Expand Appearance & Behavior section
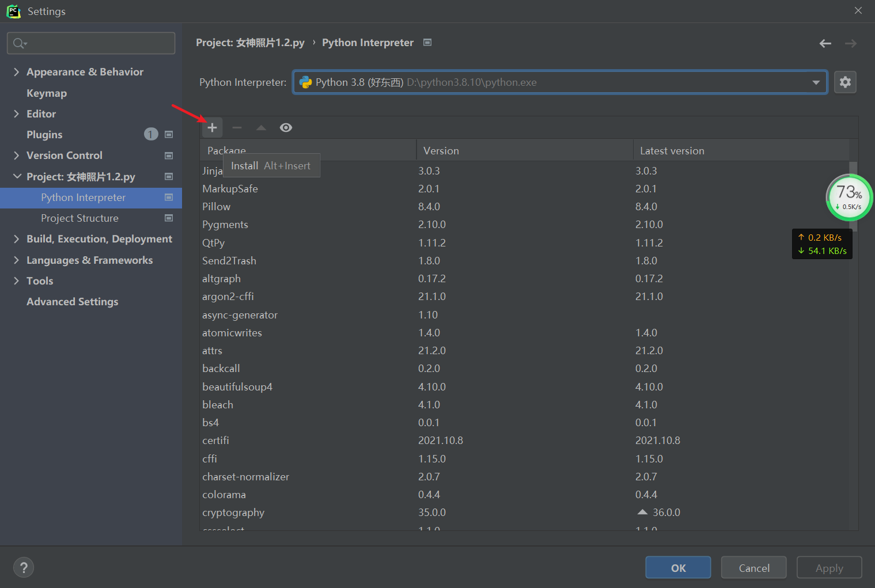The width and height of the screenshot is (875, 588). 16,71
